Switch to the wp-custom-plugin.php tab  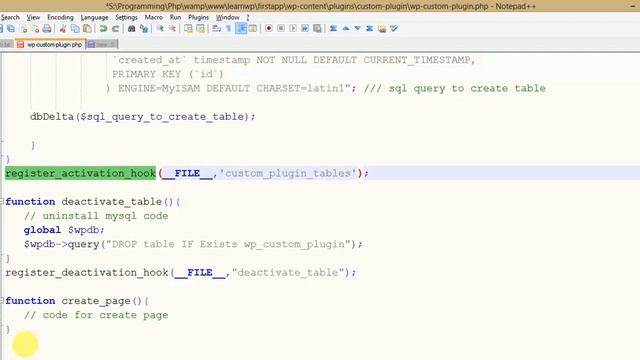coord(50,44)
